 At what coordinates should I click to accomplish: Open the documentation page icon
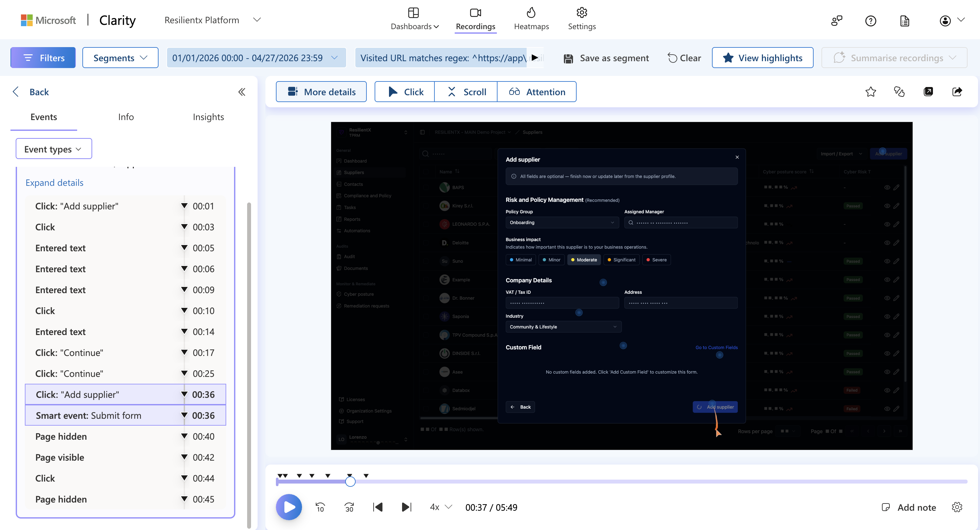pos(905,21)
